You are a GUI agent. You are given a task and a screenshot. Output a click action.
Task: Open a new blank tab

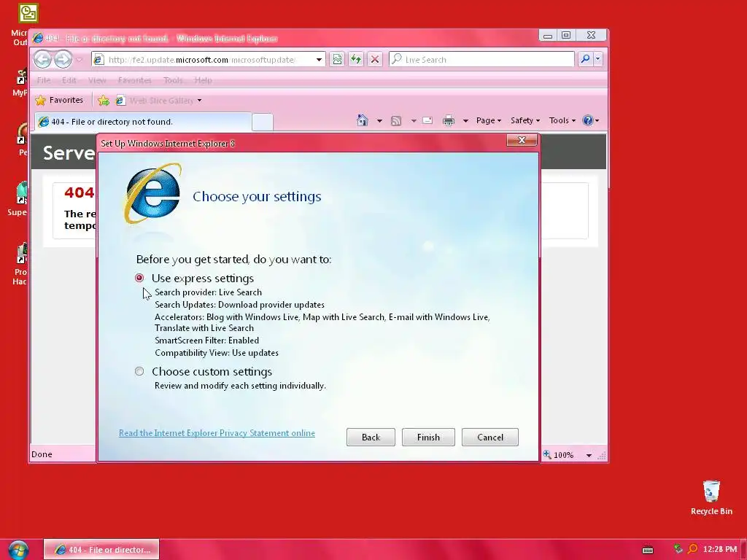(263, 122)
